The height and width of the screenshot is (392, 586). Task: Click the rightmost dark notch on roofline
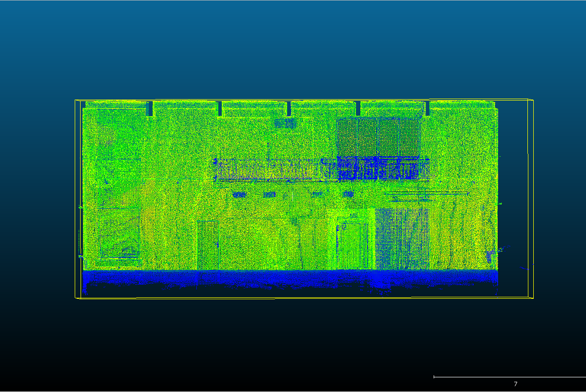[x=427, y=108]
